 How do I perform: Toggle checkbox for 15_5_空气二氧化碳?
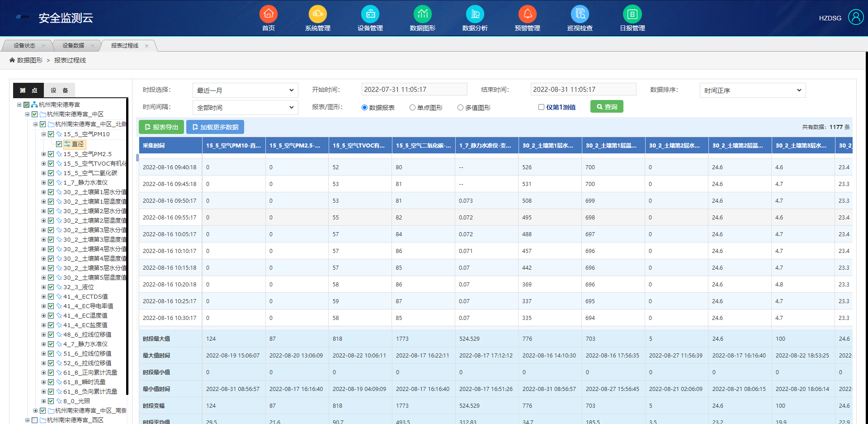tap(51, 173)
